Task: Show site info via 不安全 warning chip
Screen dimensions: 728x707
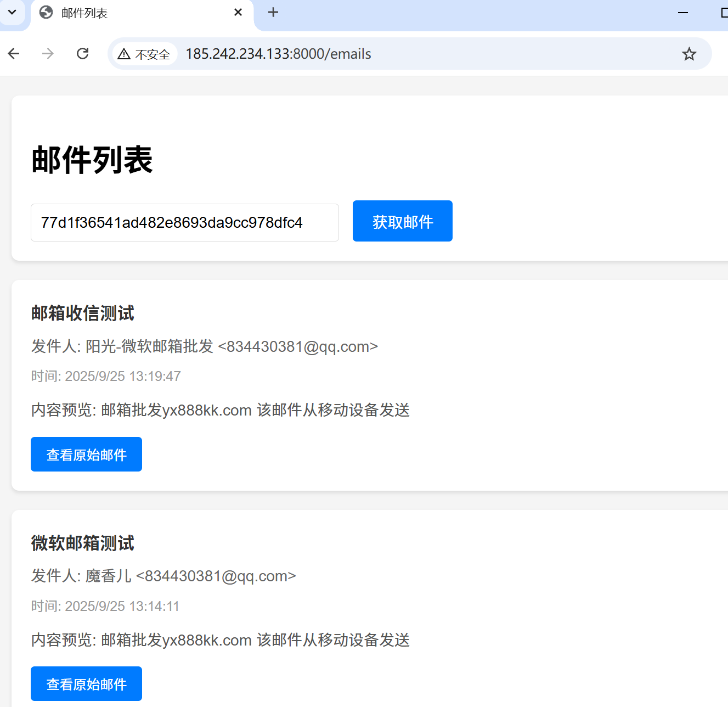Action: pos(145,54)
